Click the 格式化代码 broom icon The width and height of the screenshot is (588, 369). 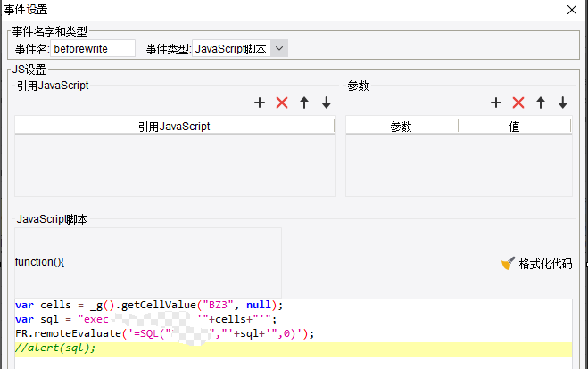(x=508, y=263)
